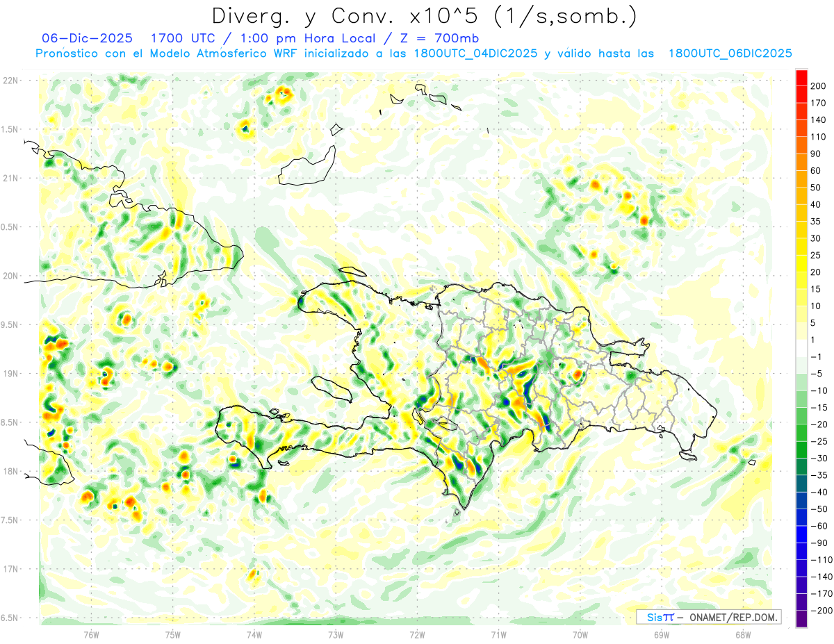Click the 'Z = 700mb' level text
The width and height of the screenshot is (834, 644).
pos(440,38)
